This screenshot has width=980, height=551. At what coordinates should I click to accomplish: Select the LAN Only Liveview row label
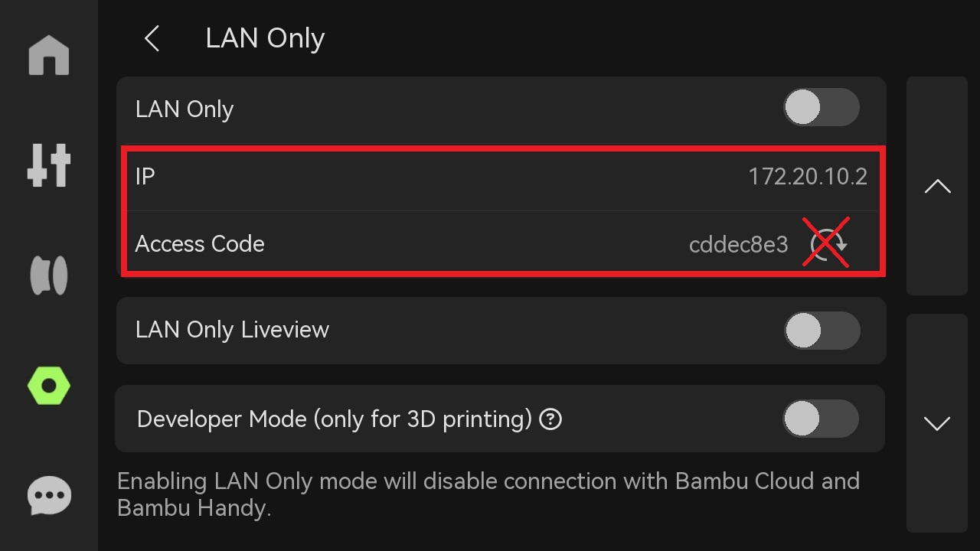pos(232,330)
